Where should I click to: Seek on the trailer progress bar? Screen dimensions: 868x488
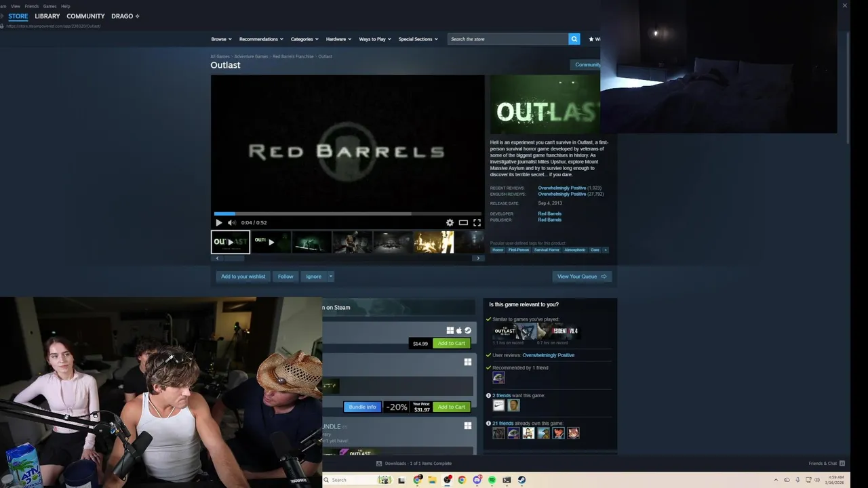[347, 213]
